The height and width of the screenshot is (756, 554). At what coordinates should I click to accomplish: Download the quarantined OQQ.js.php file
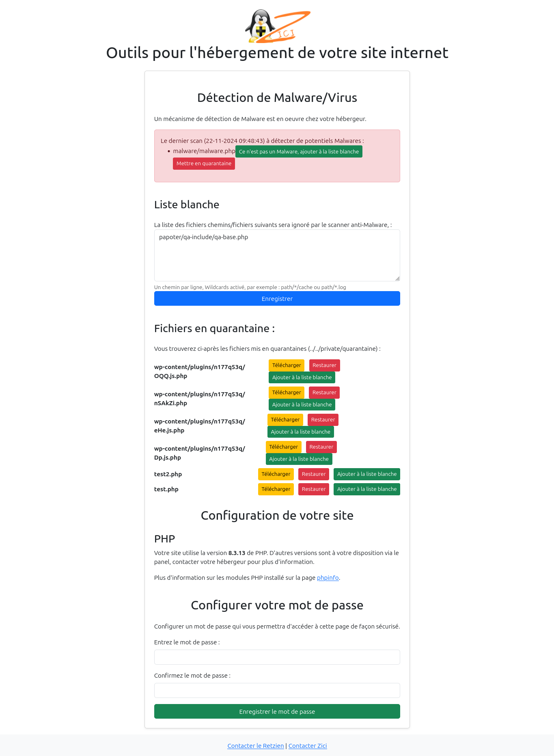(286, 365)
